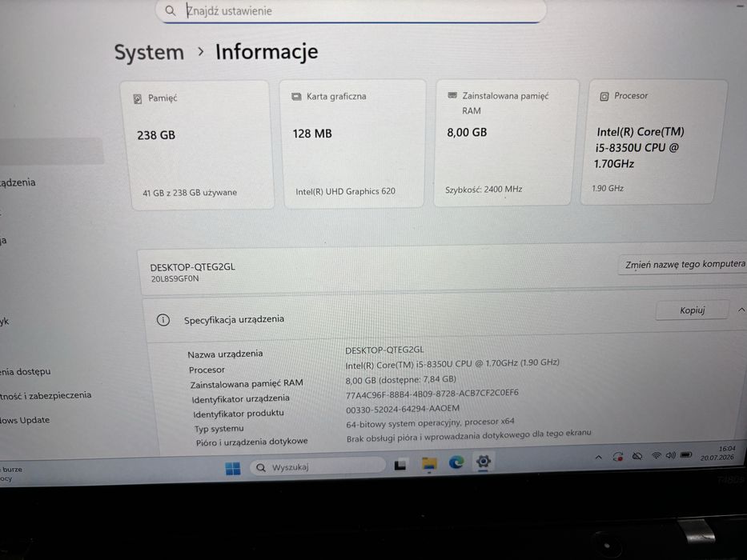Viewport: 747px width, 560px height.
Task: Click the '20L8S9GF0N' model text
Action: [175, 278]
